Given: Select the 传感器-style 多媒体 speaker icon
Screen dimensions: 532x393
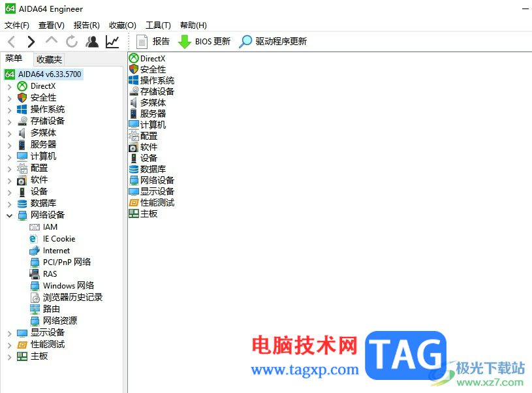Looking at the screenshot, I should pos(135,102).
